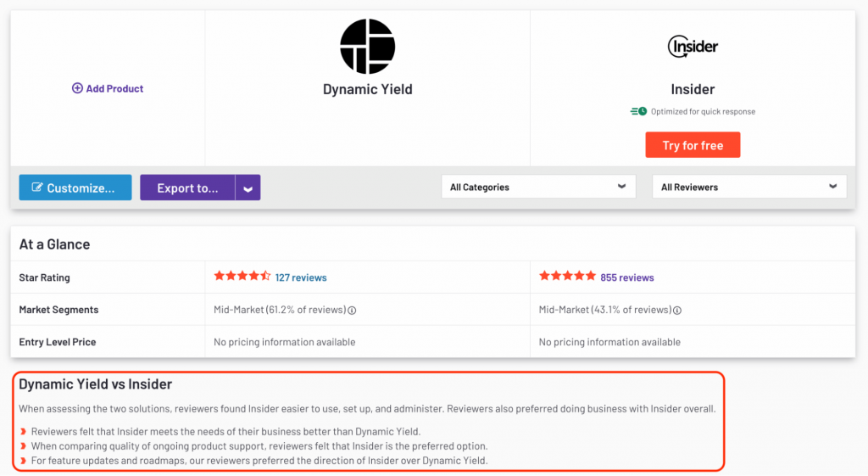
Task: Click the bullet about feature updates and roadmaps
Action: (x=259, y=461)
